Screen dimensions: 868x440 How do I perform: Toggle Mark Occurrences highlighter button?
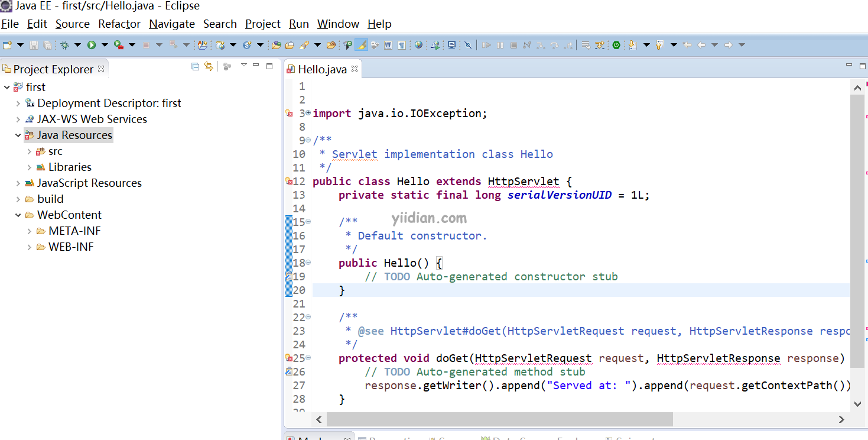coord(360,45)
